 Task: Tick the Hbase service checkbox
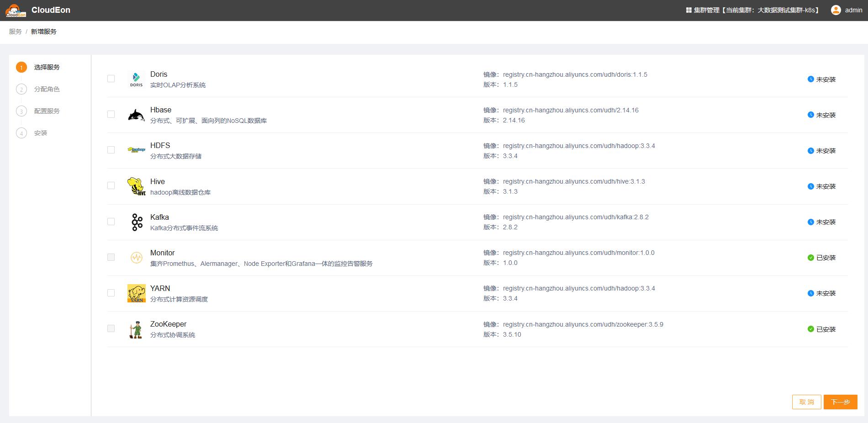click(111, 114)
